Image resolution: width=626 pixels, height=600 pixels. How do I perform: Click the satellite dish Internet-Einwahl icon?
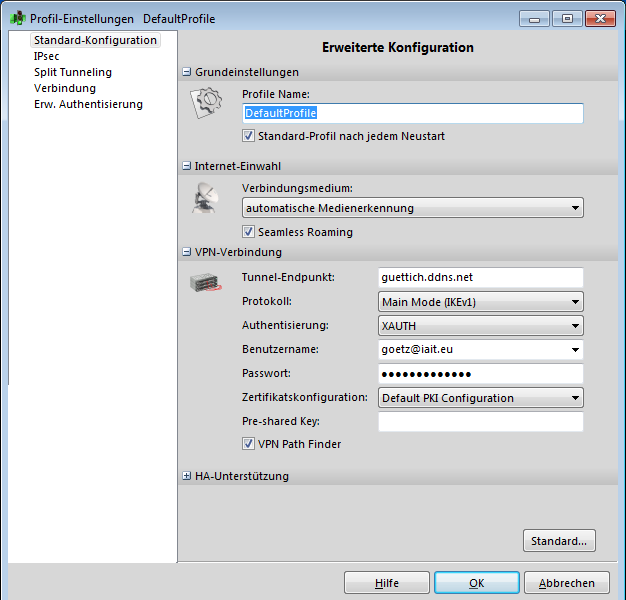204,198
